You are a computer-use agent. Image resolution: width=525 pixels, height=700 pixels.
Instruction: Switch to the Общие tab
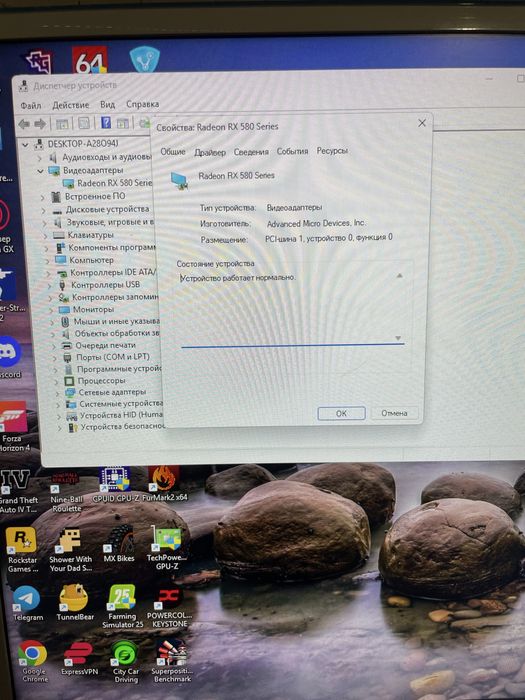[x=173, y=152]
